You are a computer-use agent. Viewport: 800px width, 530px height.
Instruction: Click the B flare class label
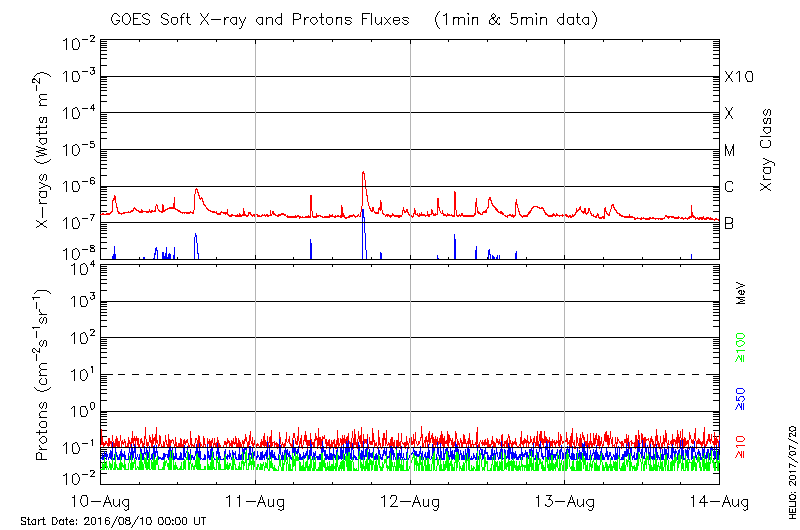pyautogui.click(x=730, y=224)
